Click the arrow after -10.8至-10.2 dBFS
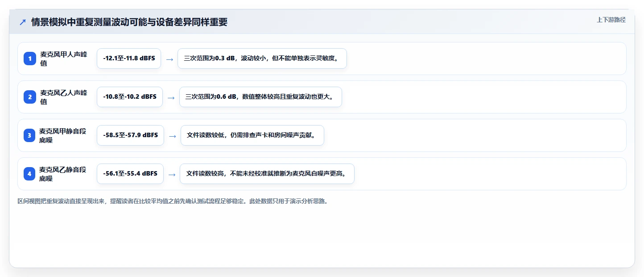644x277 pixels. coord(171,97)
